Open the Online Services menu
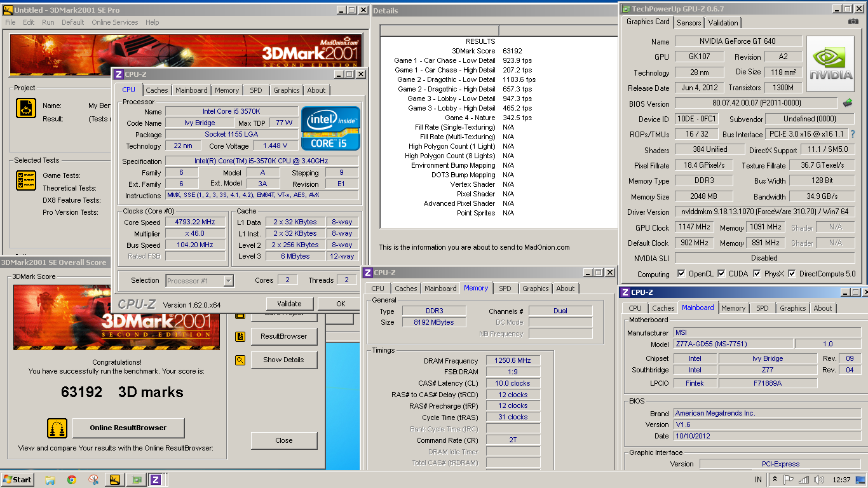 tap(114, 22)
